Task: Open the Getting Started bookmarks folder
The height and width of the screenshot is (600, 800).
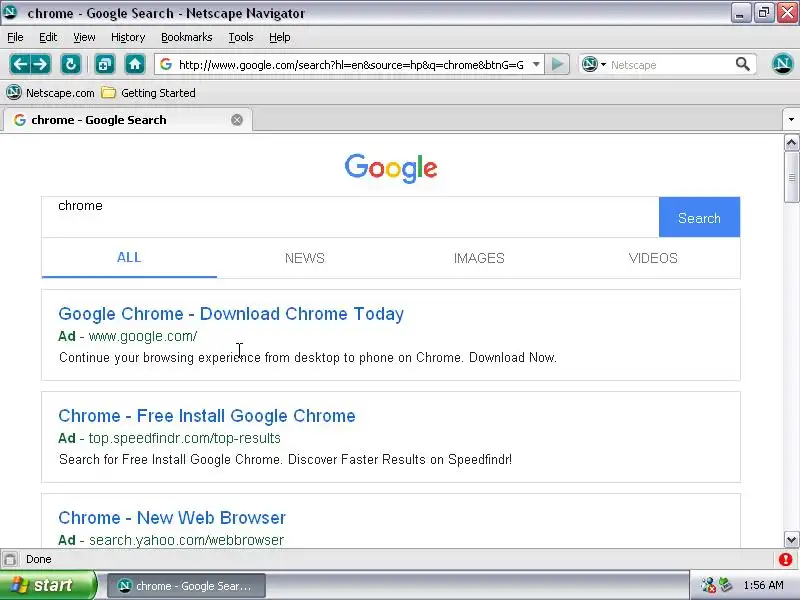Action: pyautogui.click(x=148, y=93)
